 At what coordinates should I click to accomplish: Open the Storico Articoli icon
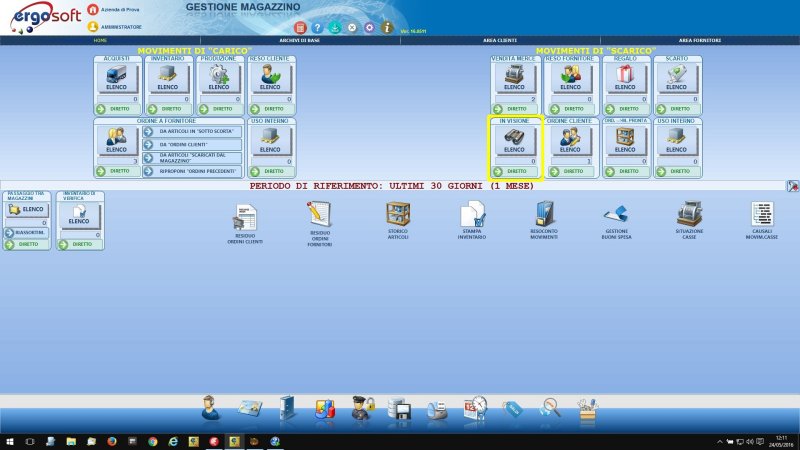[398, 214]
